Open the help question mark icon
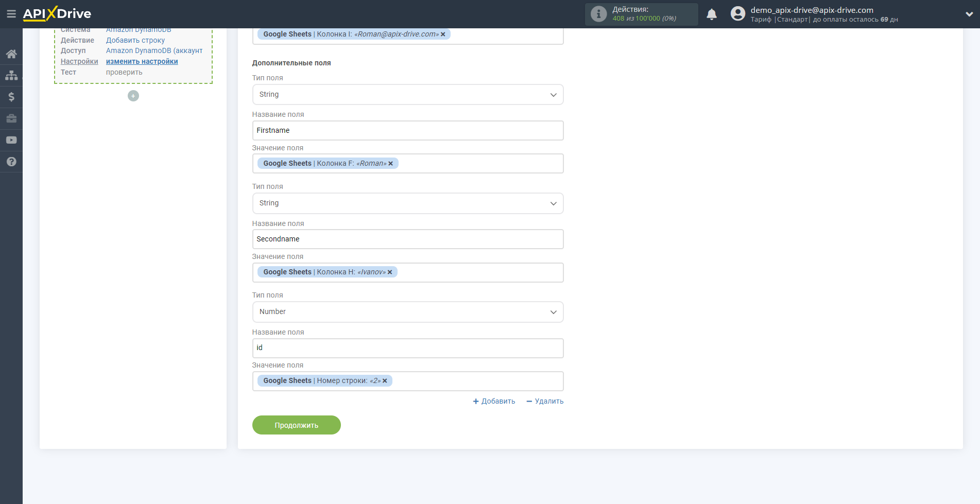This screenshot has height=504, width=980. (x=11, y=162)
